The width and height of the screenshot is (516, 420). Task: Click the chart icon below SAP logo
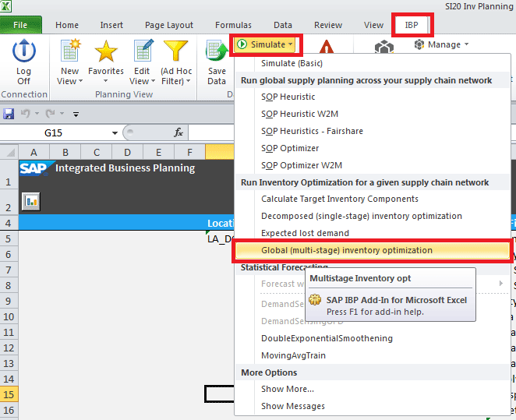pyautogui.click(x=32, y=200)
